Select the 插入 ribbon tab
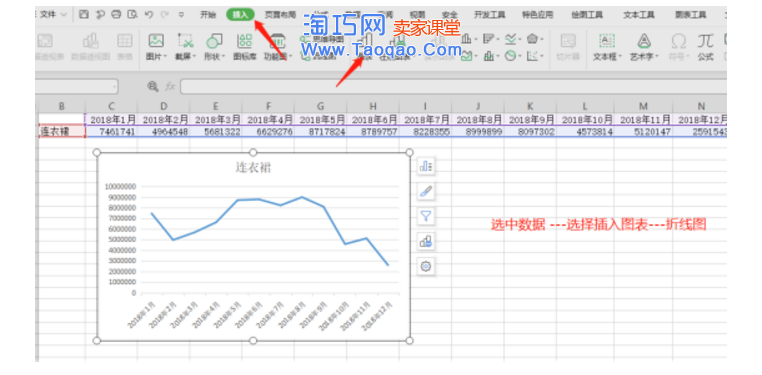Image resolution: width=762 pixels, height=375 pixels. point(240,15)
